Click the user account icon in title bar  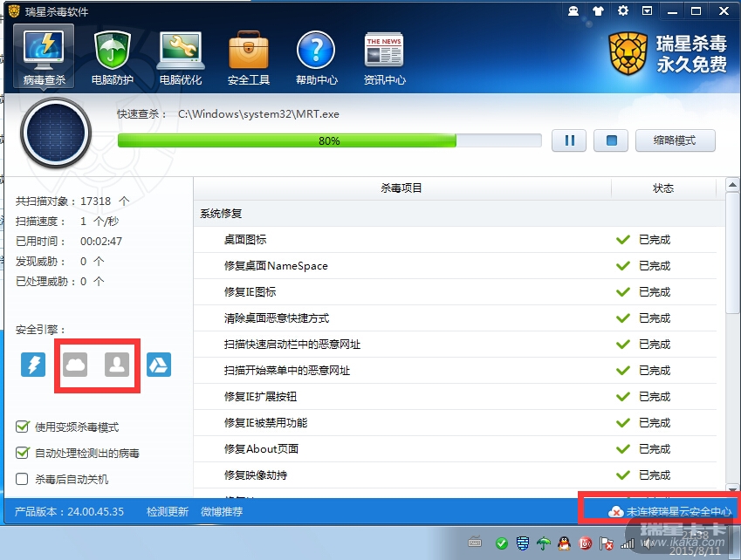pos(573,10)
